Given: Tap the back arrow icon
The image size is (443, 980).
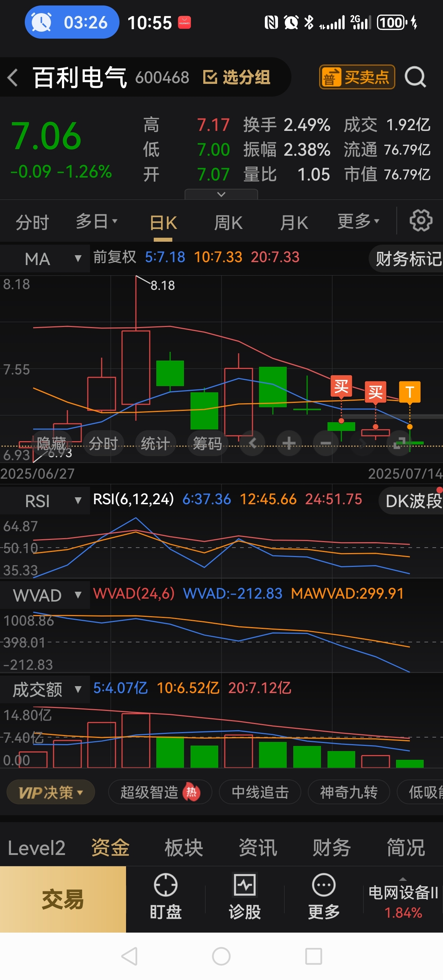Looking at the screenshot, I should point(12,78).
